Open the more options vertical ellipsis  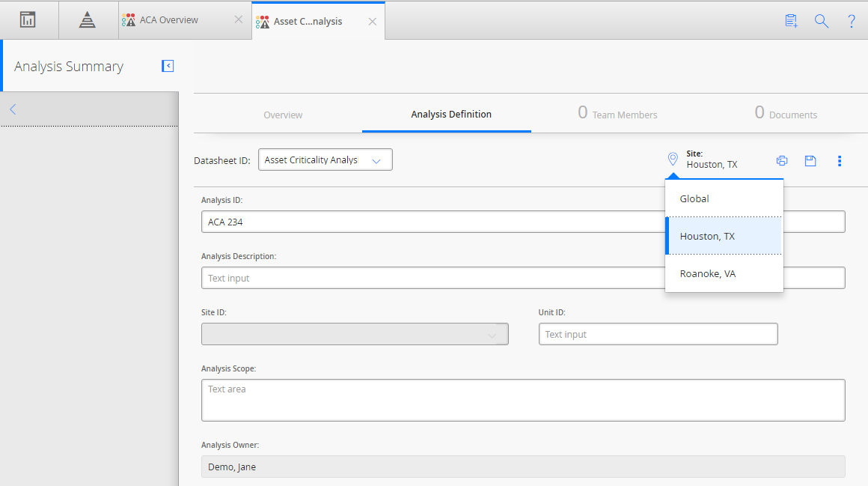pyautogui.click(x=840, y=161)
